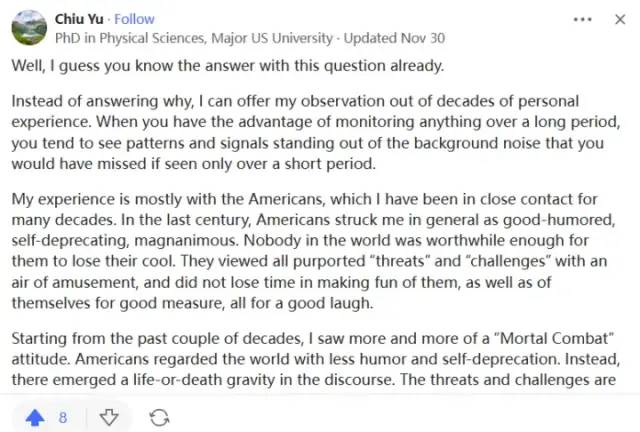This screenshot has height=432, width=640.
Task: Downvote this answer
Action: point(110,416)
